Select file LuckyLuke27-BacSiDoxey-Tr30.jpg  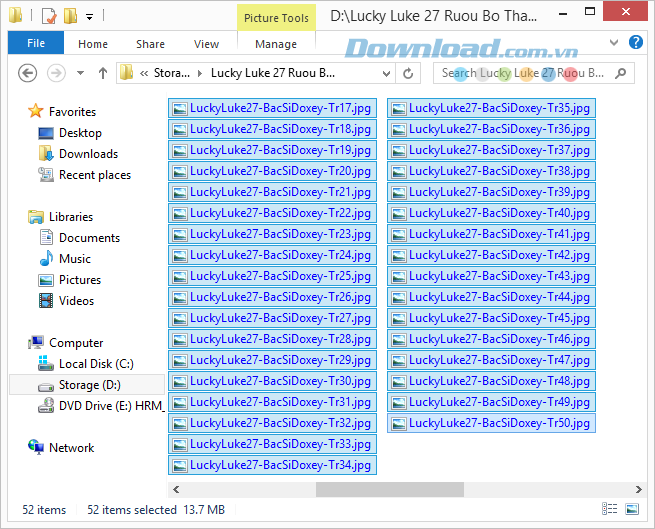pyautogui.click(x=272, y=381)
